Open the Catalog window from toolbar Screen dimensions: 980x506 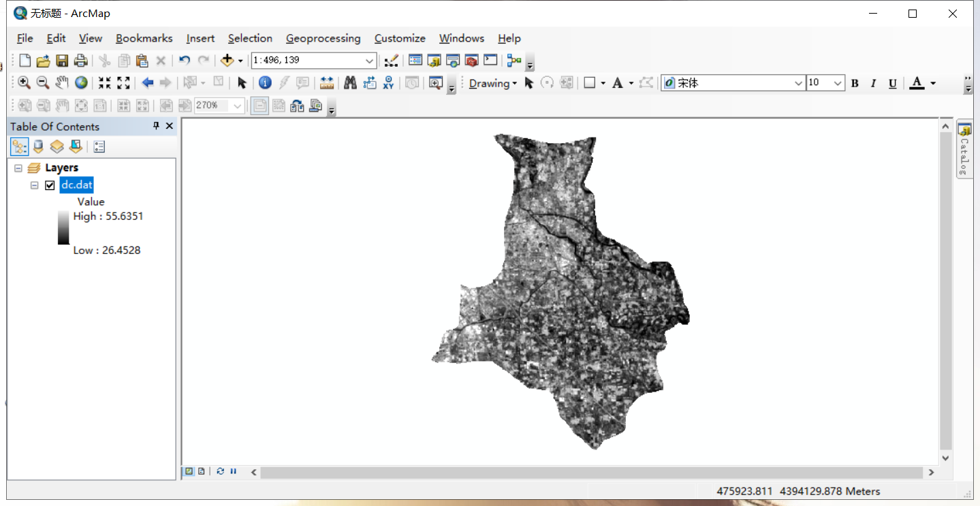click(434, 61)
